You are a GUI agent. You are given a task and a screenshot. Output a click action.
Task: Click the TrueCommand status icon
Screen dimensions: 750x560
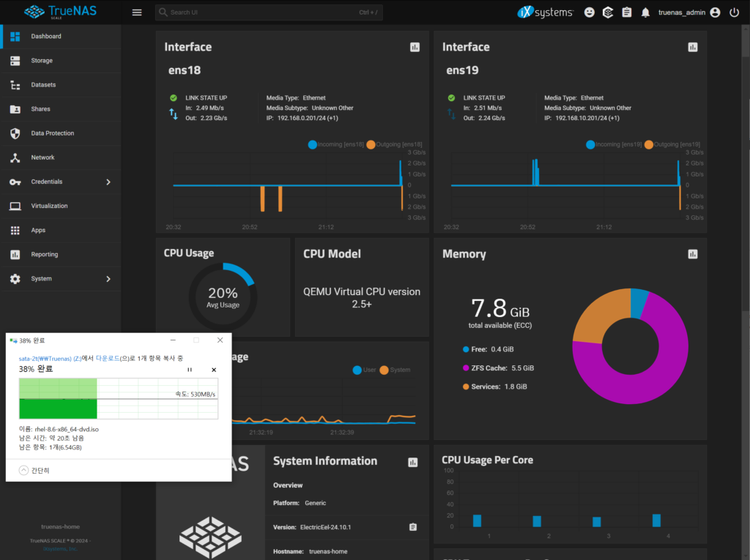click(608, 12)
